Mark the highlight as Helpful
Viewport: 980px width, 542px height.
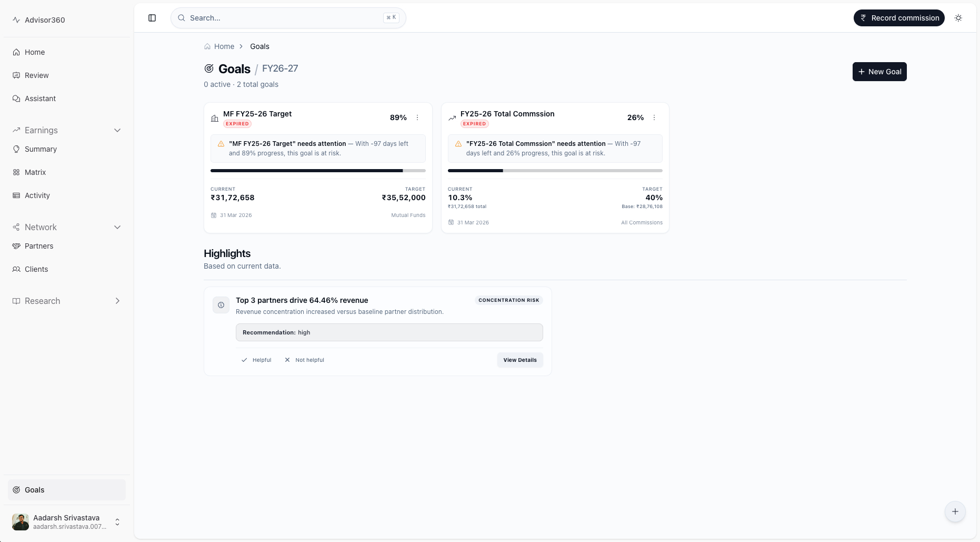tap(256, 360)
